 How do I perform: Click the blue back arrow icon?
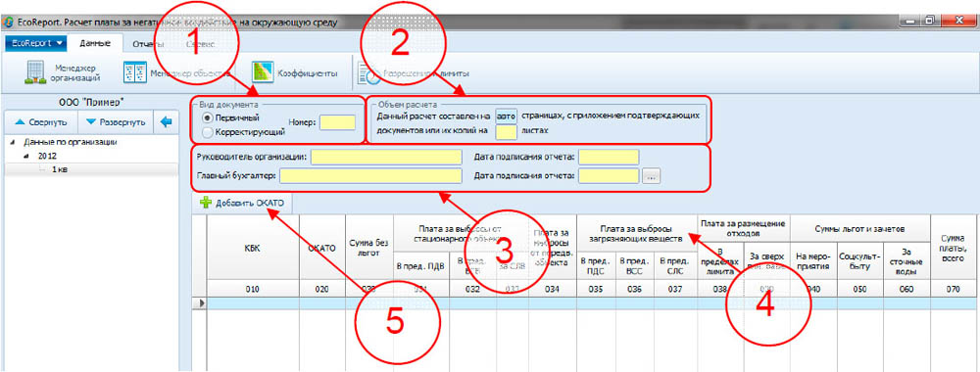click(166, 121)
